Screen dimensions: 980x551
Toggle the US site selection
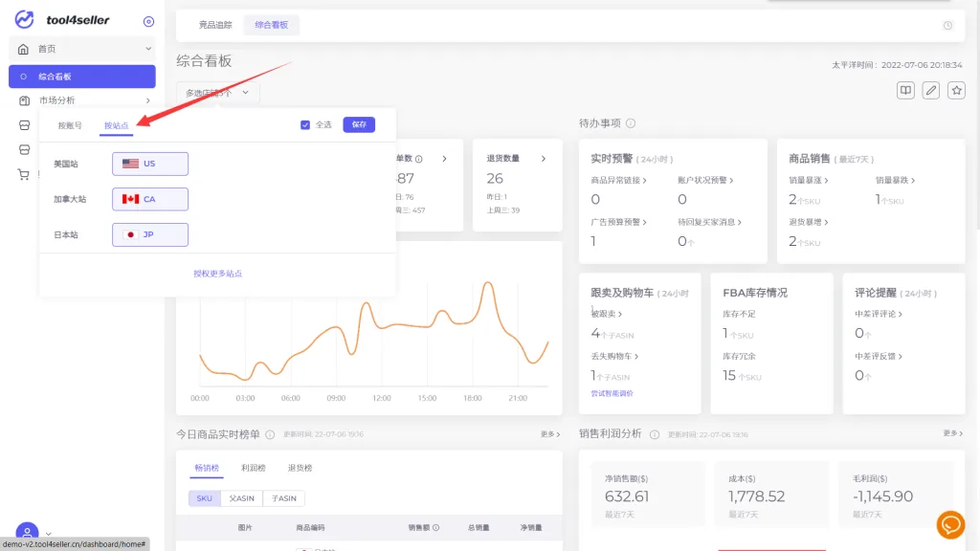[150, 164]
